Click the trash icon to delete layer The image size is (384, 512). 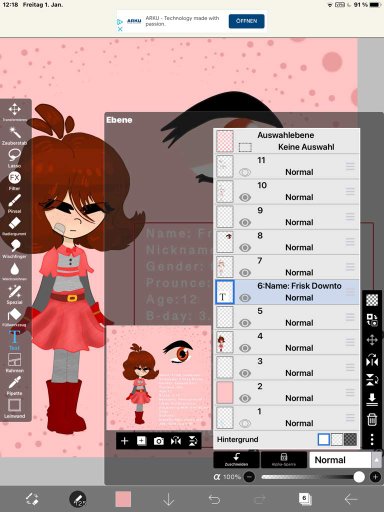[x=372, y=419]
